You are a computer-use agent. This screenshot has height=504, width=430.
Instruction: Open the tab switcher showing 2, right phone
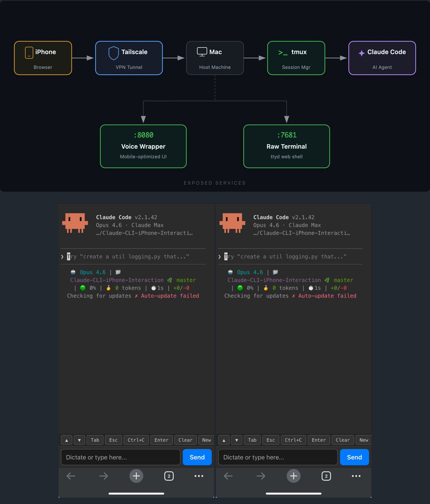pos(326,476)
